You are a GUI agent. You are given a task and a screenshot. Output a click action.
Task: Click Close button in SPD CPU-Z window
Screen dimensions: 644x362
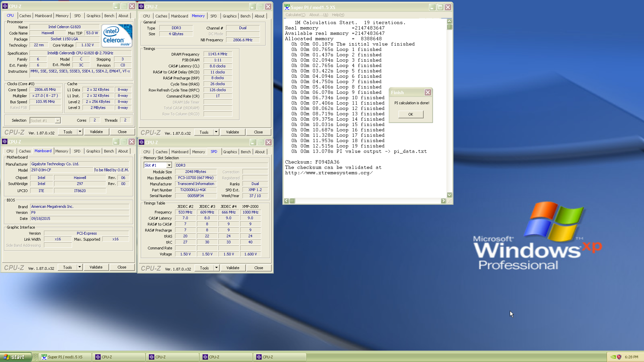click(x=259, y=268)
